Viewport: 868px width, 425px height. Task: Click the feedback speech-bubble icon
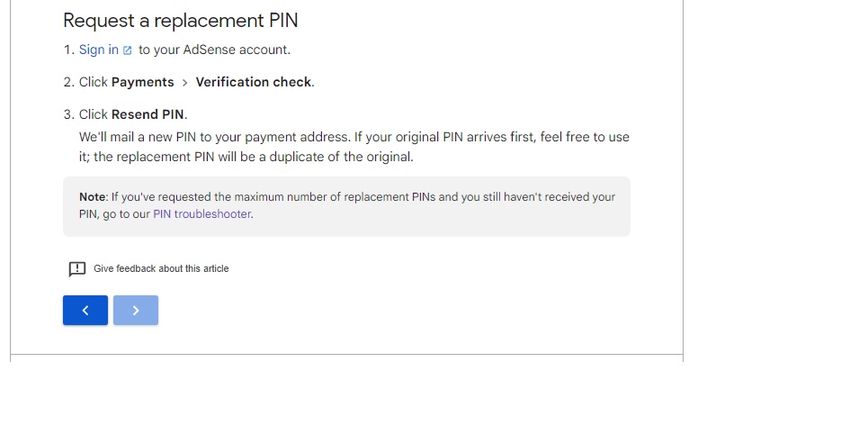[x=77, y=268]
